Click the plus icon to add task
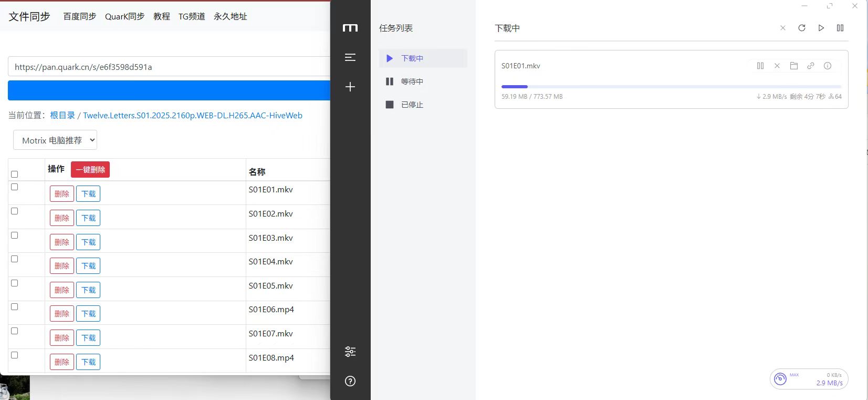The width and height of the screenshot is (868, 400). tap(350, 87)
